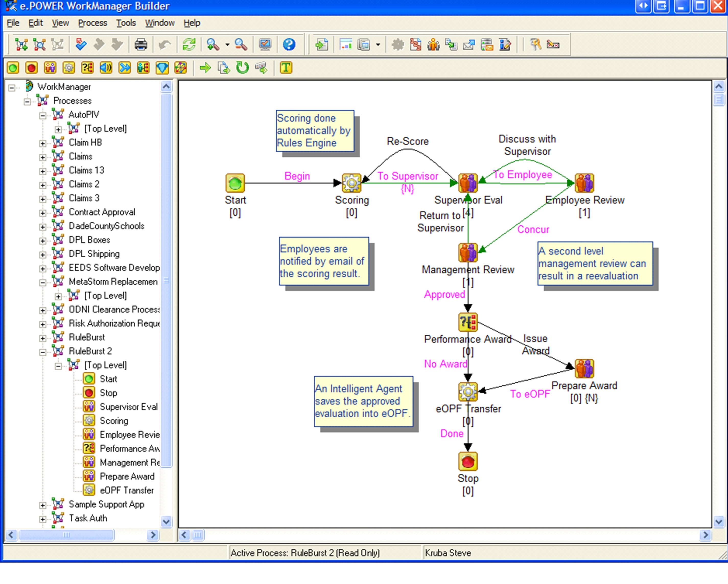The height and width of the screenshot is (584, 728).
Task: Collapse the WorkManager root node
Action: (x=12, y=88)
